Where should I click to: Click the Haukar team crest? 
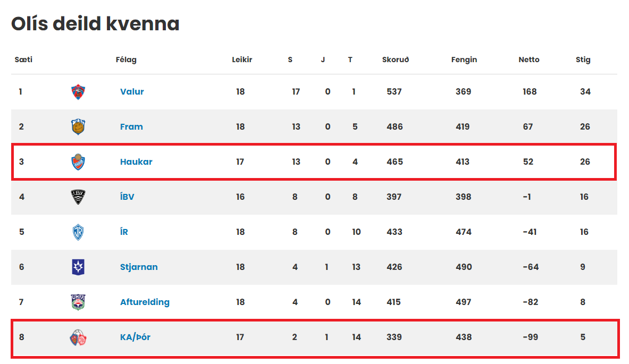tap(78, 162)
